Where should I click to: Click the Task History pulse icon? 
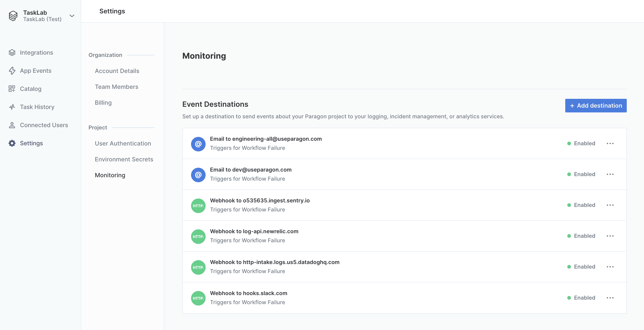point(12,107)
